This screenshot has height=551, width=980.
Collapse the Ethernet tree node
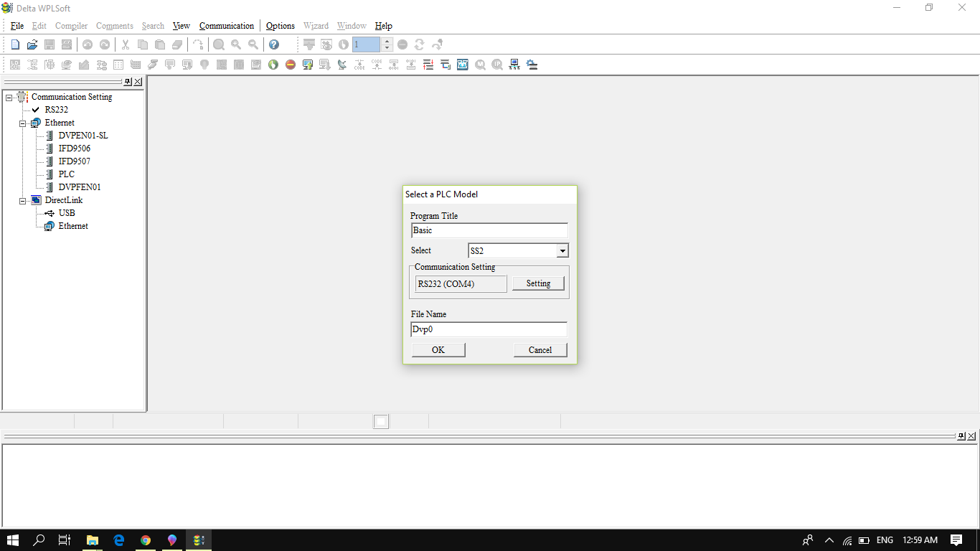coord(22,122)
